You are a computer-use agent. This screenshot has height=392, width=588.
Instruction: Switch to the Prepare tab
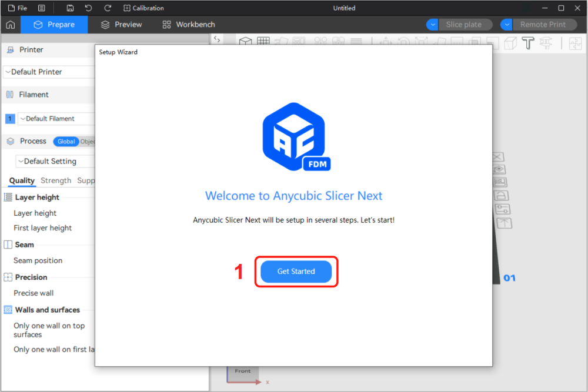point(54,25)
